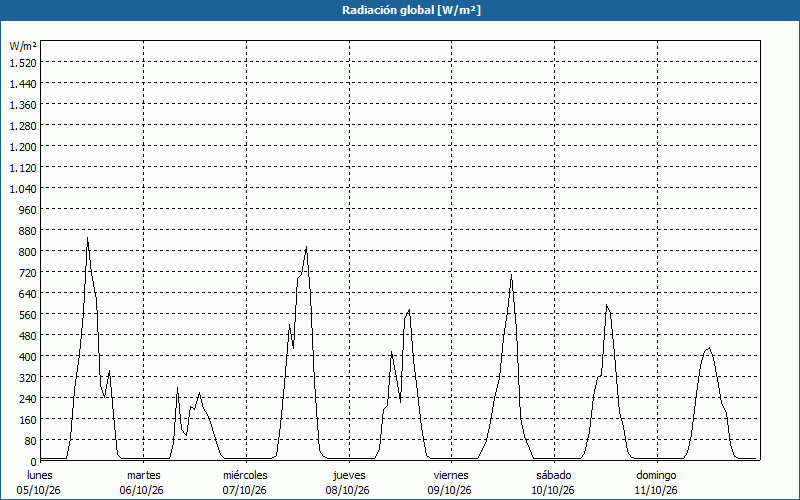The height and width of the screenshot is (500, 800).
Task: Click the 1.040 y-axis value
Action: (23, 189)
